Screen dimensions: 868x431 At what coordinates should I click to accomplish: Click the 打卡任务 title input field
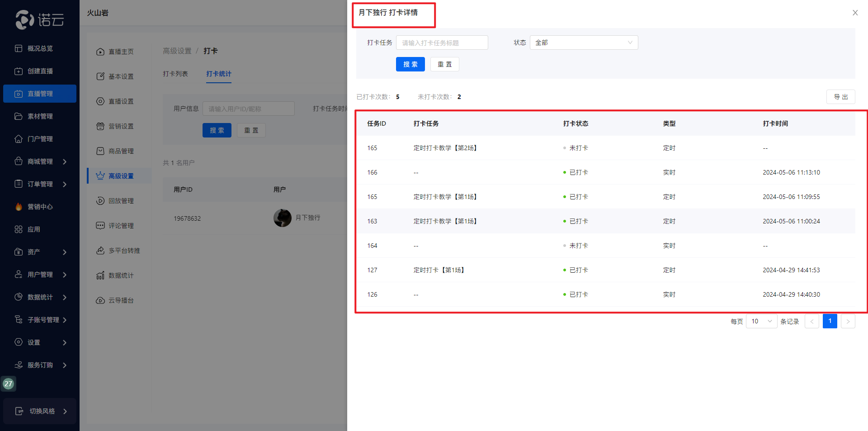point(442,43)
